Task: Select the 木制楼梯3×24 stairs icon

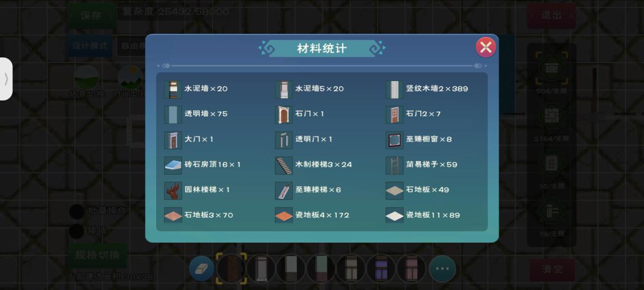Action: click(x=284, y=165)
